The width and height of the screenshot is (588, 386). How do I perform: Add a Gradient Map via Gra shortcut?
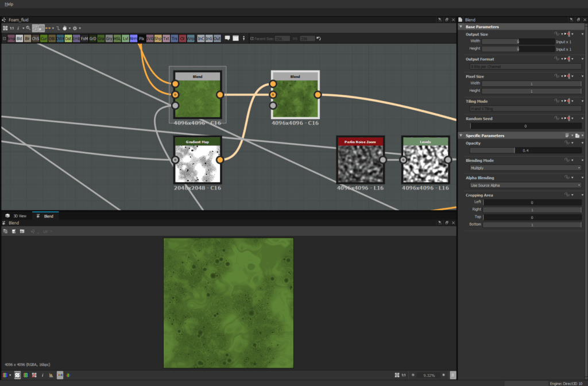pos(101,38)
